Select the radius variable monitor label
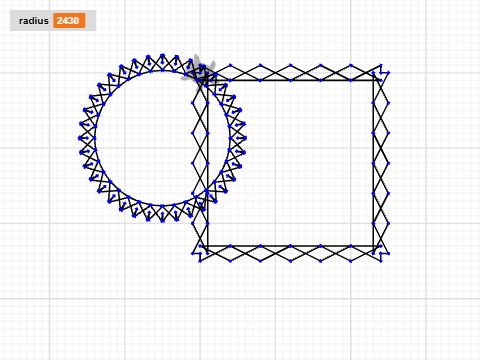The height and width of the screenshot is (360, 480). (x=34, y=21)
